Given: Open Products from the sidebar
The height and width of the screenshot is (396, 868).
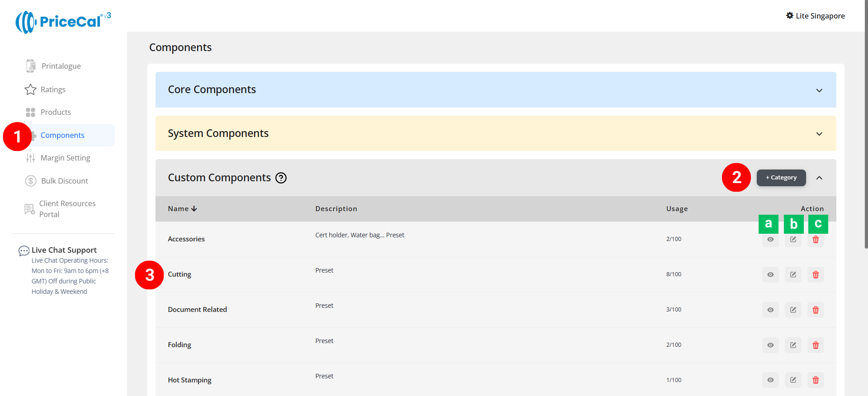Looking at the screenshot, I should (x=56, y=112).
